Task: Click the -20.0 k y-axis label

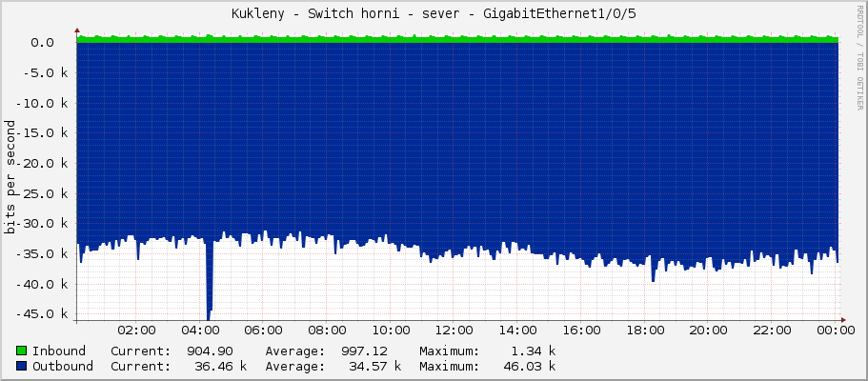Action: click(x=42, y=164)
